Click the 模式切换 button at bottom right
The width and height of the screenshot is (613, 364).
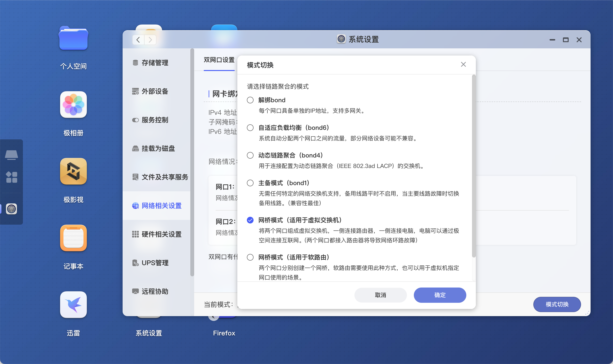[x=557, y=304]
